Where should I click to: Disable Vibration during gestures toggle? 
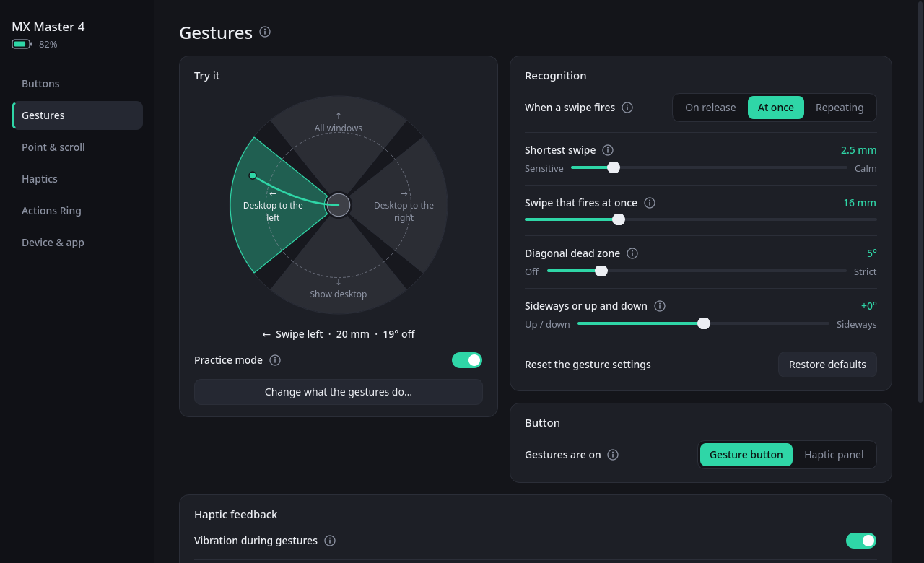(x=861, y=541)
